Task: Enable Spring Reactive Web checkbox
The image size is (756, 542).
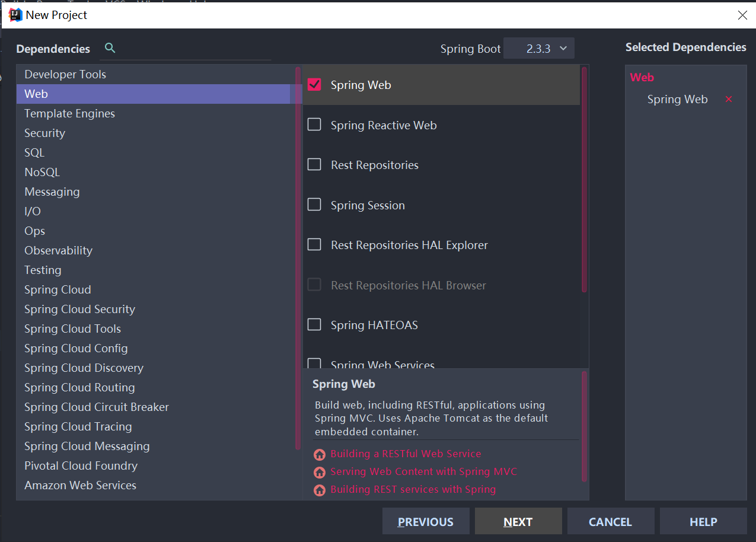Action: pyautogui.click(x=314, y=125)
